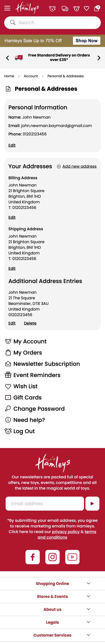This screenshot has width=105, height=644.
Task: Open Hamleys YouTube channel
Action: point(72,557)
